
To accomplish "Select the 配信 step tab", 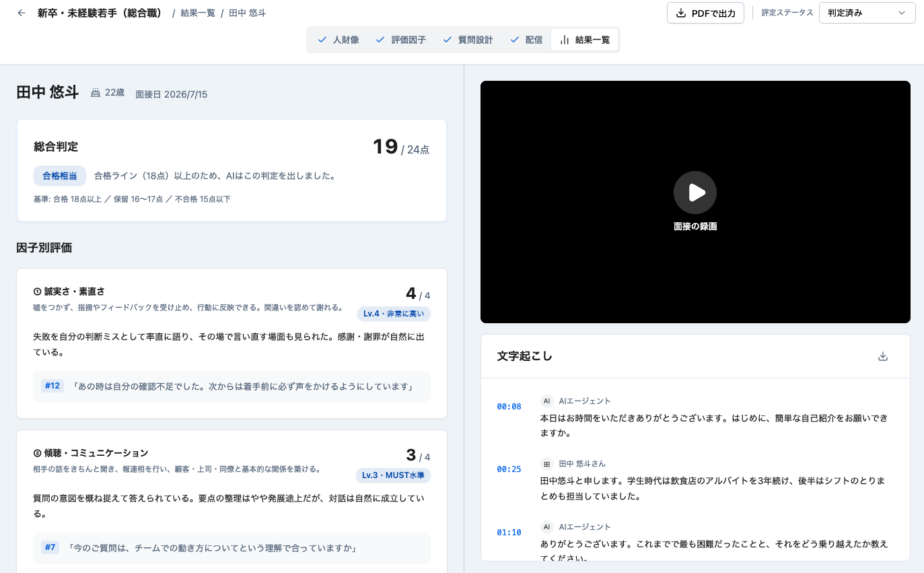I will click(526, 40).
